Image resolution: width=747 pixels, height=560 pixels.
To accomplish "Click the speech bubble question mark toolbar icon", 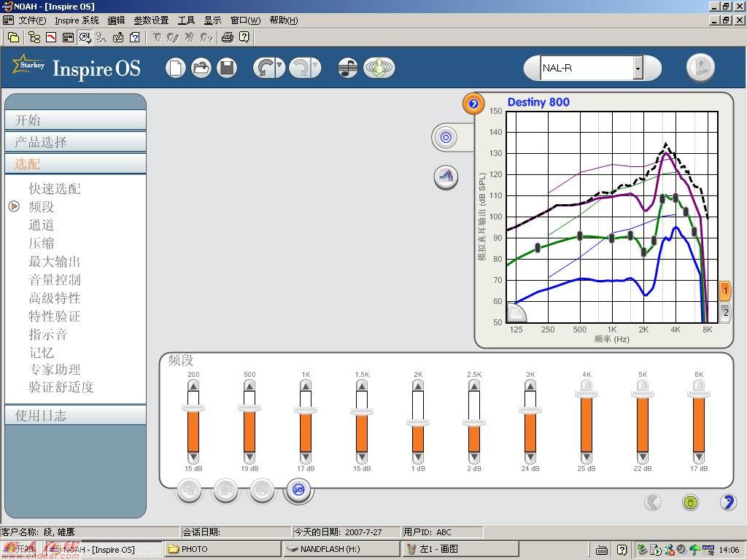I will 244,37.
